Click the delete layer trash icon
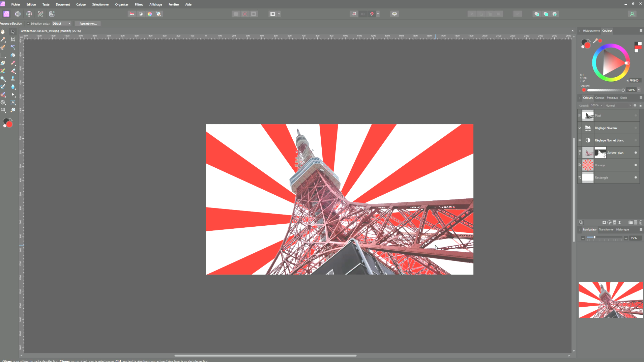This screenshot has width=644, height=362. (641, 223)
